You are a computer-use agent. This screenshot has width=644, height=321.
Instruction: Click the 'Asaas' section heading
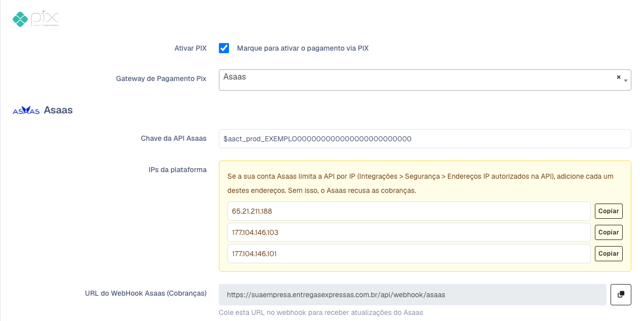(58, 110)
